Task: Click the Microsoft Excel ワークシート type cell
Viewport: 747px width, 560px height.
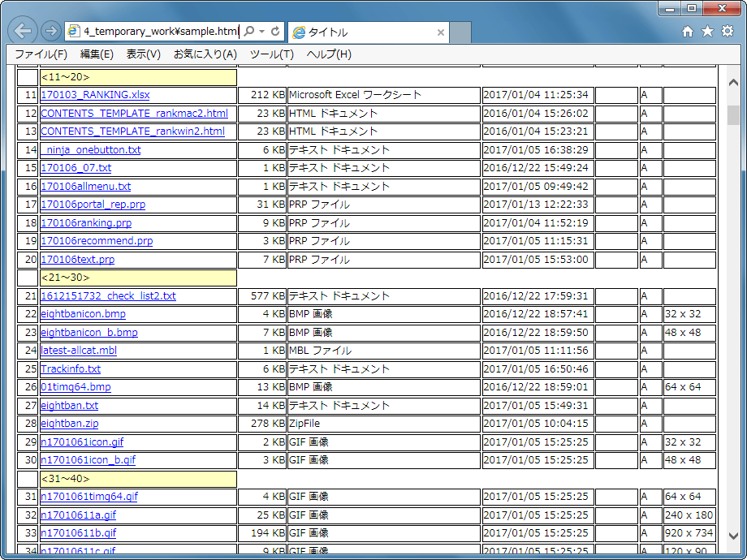Action: pos(383,95)
